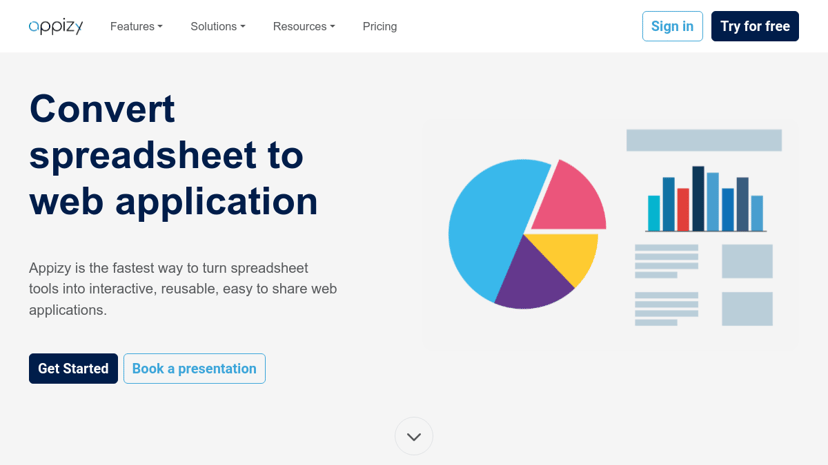Screen dimensions: 828x465
Task: Click the "Convert spreadsheet to web application" heading
Action: click(x=174, y=155)
